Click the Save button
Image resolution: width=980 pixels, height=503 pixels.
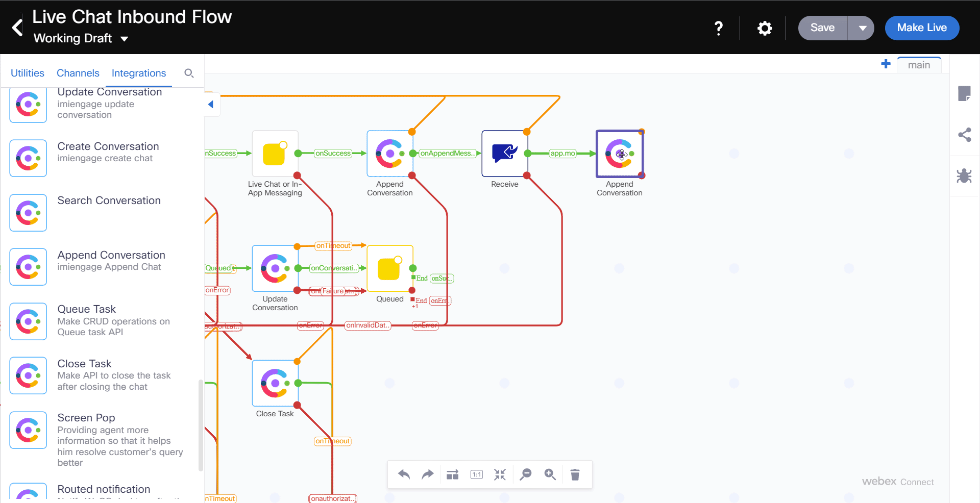[x=823, y=28]
